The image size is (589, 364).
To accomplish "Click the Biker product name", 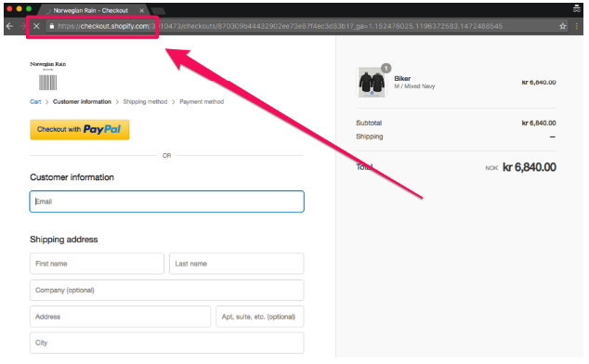I will click(x=402, y=79).
